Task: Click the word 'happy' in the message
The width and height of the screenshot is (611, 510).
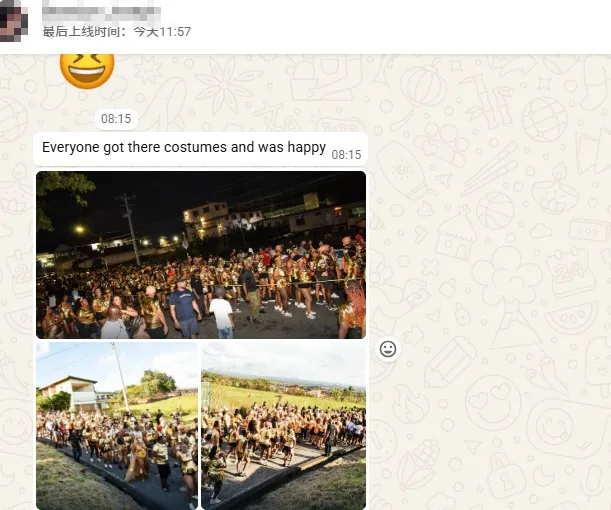Action: [307, 148]
